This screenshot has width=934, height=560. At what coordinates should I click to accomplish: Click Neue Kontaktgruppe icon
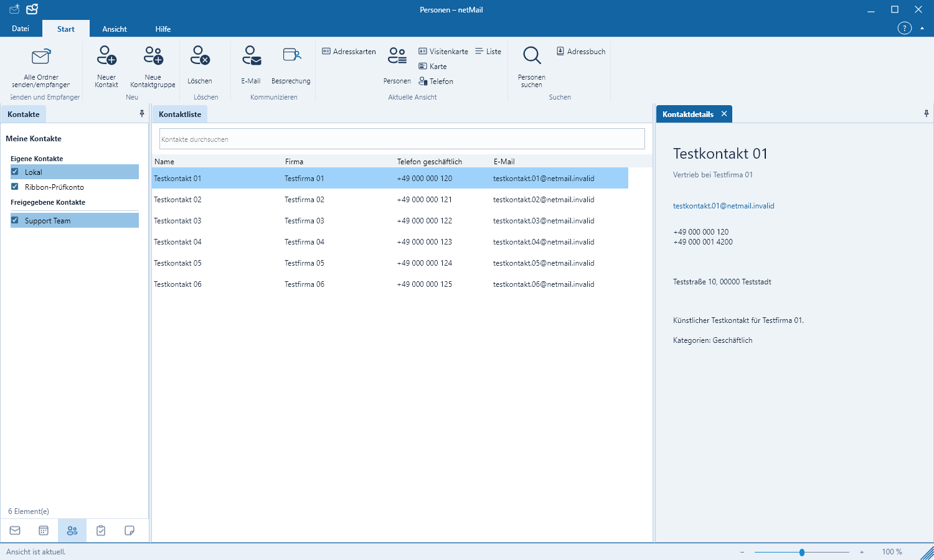click(x=153, y=56)
